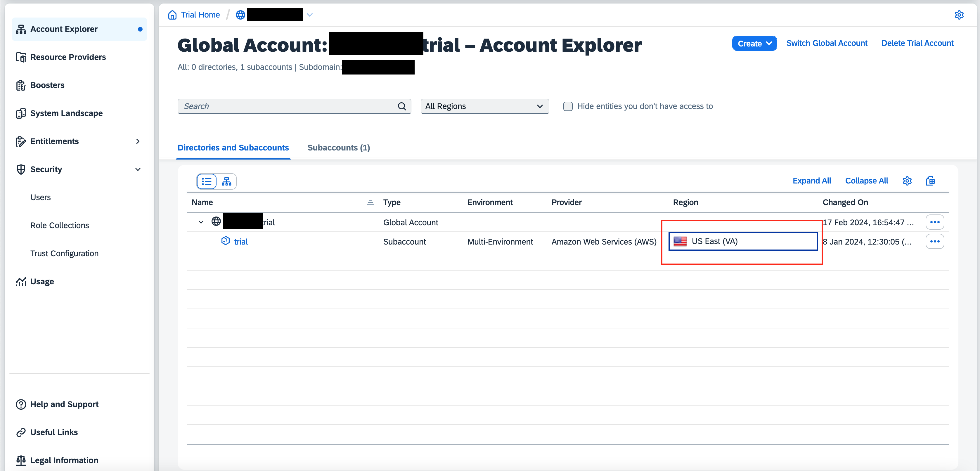Viewport: 980px width, 471px height.
Task: Open Resource Providers in sidebar
Action: [x=68, y=57]
